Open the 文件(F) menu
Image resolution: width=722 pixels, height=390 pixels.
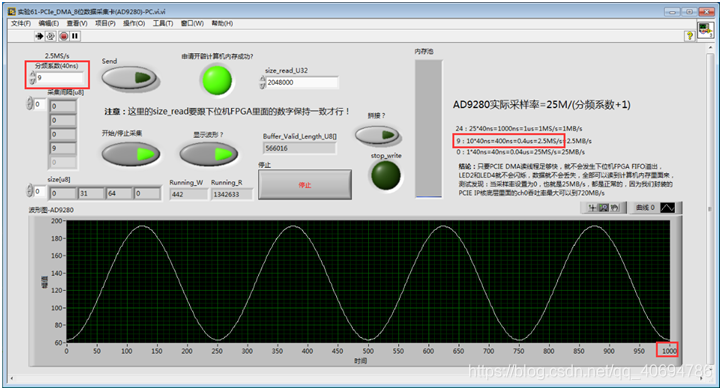[x=21, y=23]
